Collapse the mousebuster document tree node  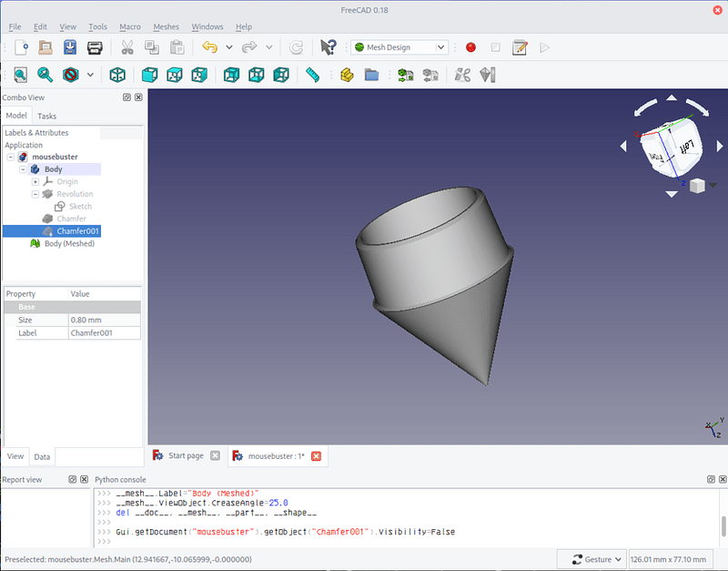[x=10, y=157]
